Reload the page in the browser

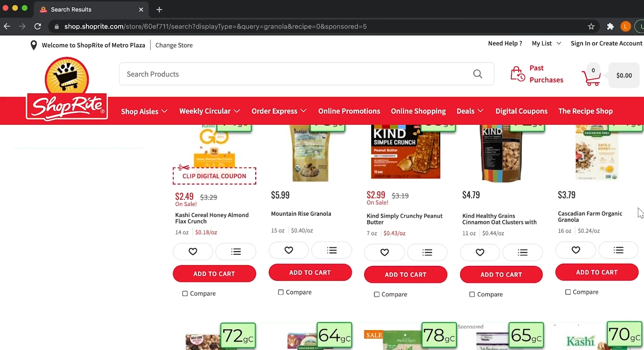coord(38,26)
